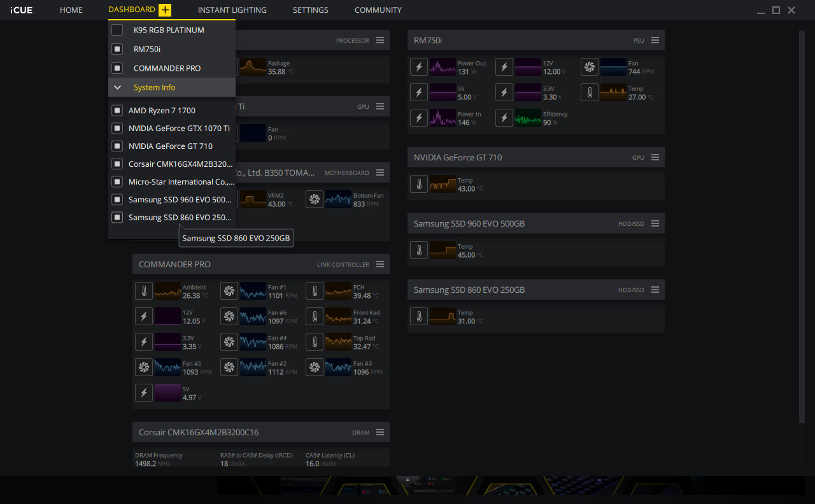Image resolution: width=815 pixels, height=504 pixels.
Task: Toggle Samsung SSD 960 EVO 500 checkbox
Action: 117,199
